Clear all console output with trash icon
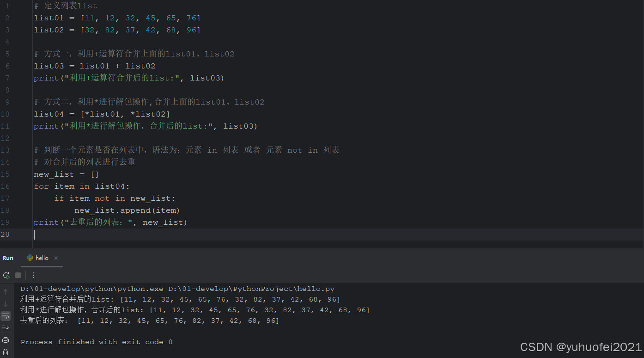The width and height of the screenshot is (644, 358). tap(6, 352)
